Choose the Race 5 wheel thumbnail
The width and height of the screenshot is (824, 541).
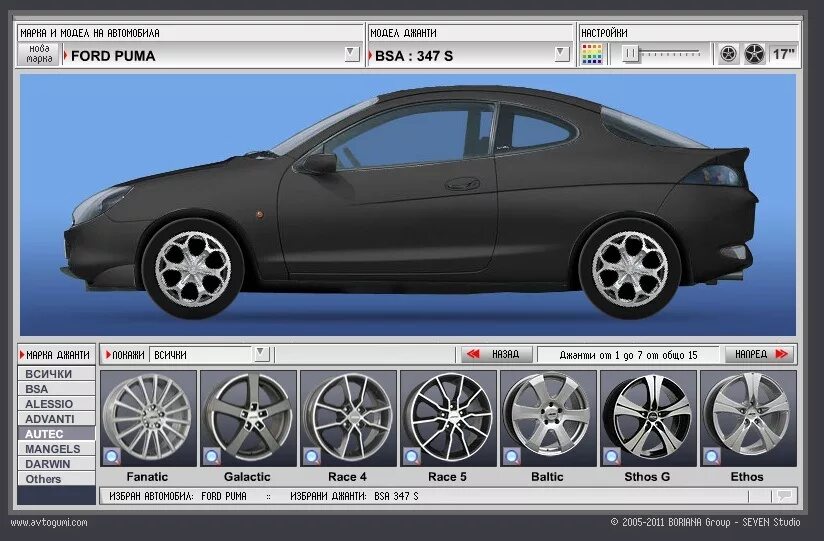(448, 418)
